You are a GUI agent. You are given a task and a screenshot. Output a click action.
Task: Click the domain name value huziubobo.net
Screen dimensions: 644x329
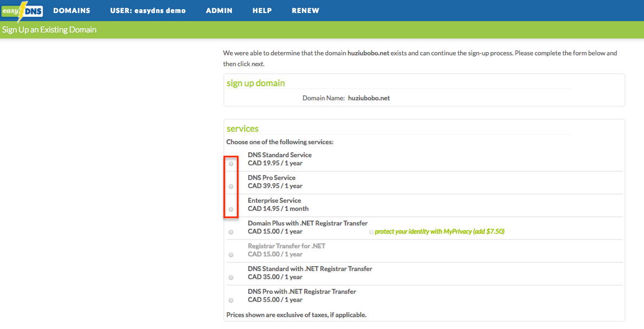[x=369, y=98]
